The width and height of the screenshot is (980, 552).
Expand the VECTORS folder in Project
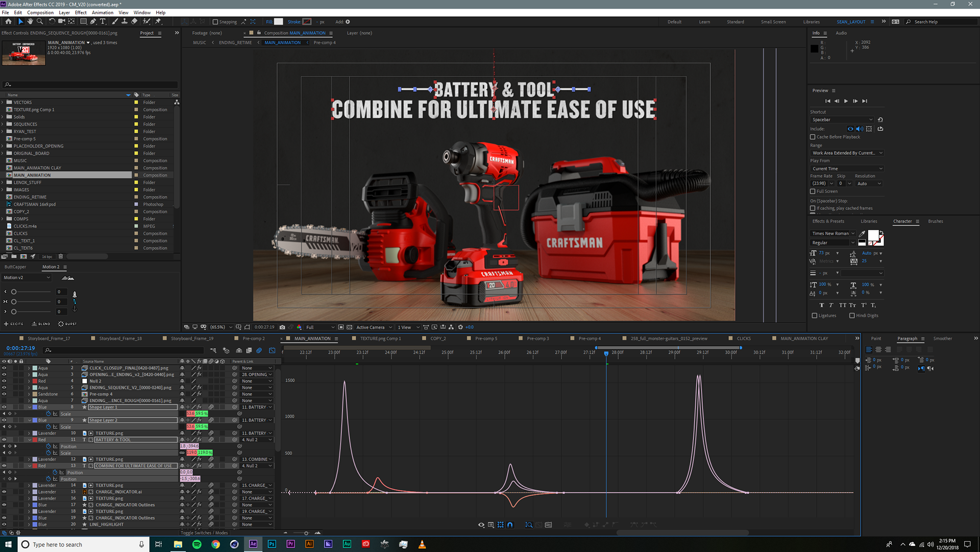(3, 102)
